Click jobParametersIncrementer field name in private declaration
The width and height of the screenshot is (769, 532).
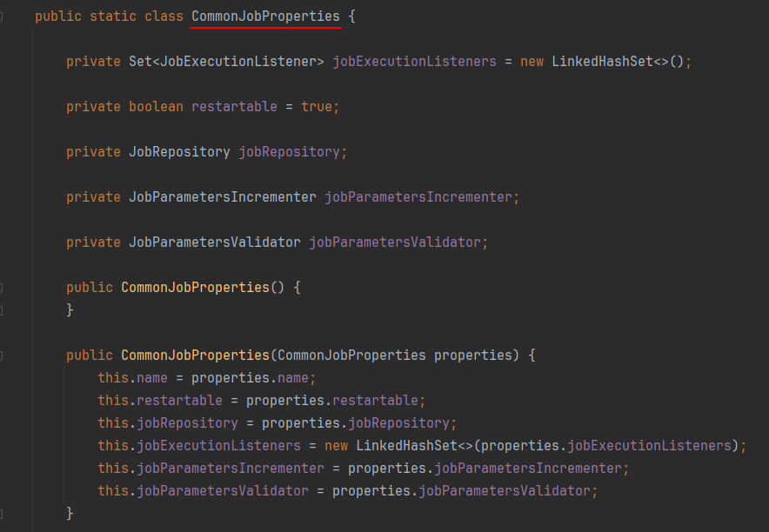point(418,197)
